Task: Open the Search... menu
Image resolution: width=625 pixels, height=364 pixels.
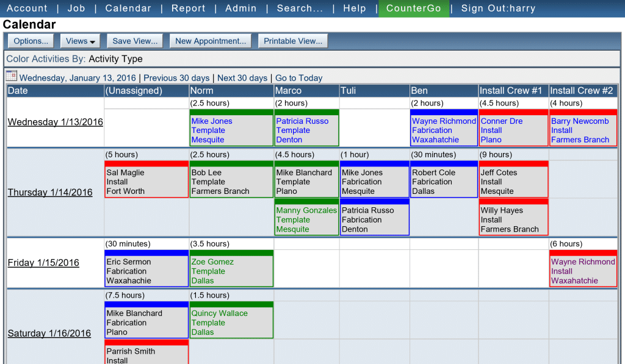Action: pyautogui.click(x=300, y=8)
